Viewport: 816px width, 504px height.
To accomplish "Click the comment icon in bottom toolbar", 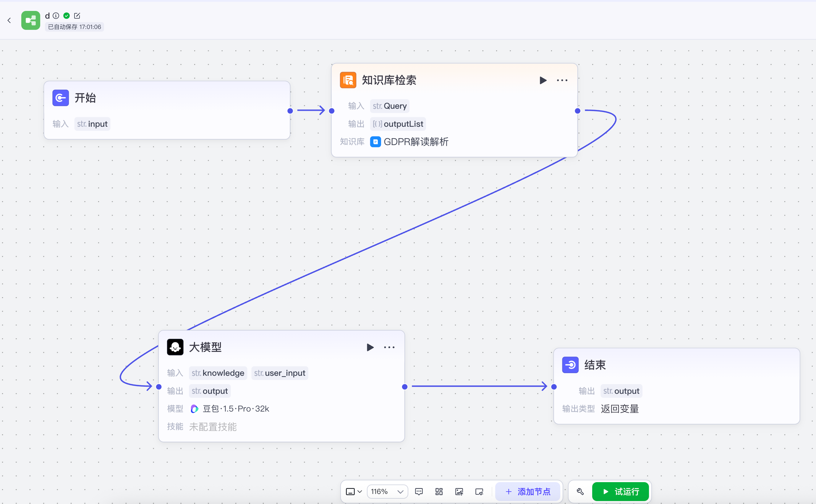I will pyautogui.click(x=419, y=492).
